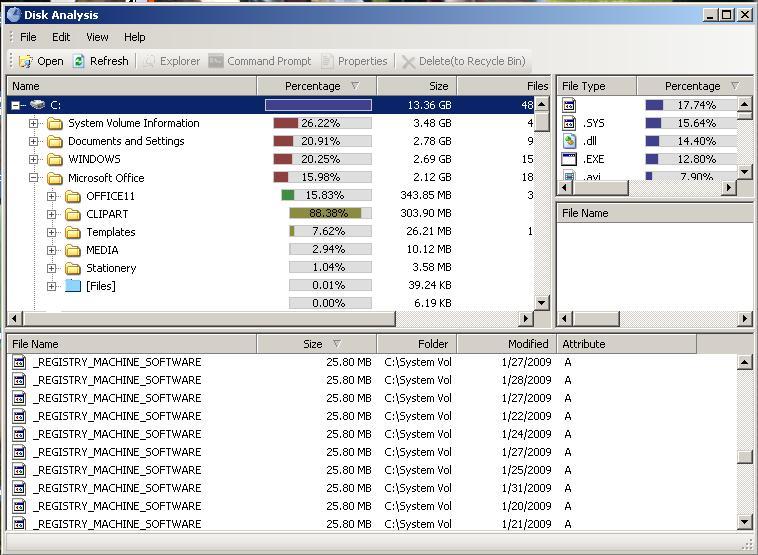Image resolution: width=758 pixels, height=555 pixels.
Task: Sort file list by Attribute column
Action: pyautogui.click(x=627, y=344)
